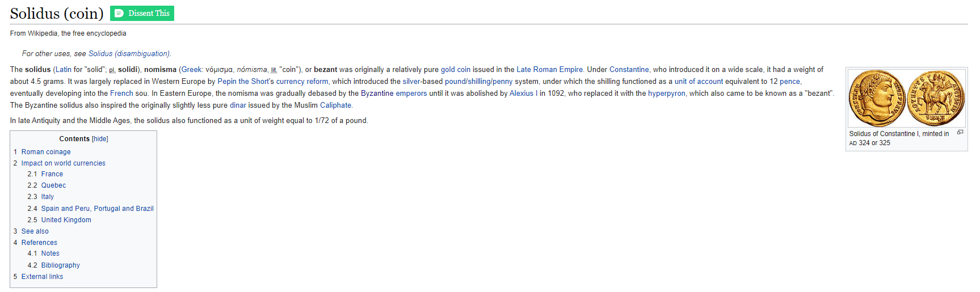Image resolution: width=980 pixels, height=292 pixels.
Task: Hide the Contents table
Action: pyautogui.click(x=100, y=139)
